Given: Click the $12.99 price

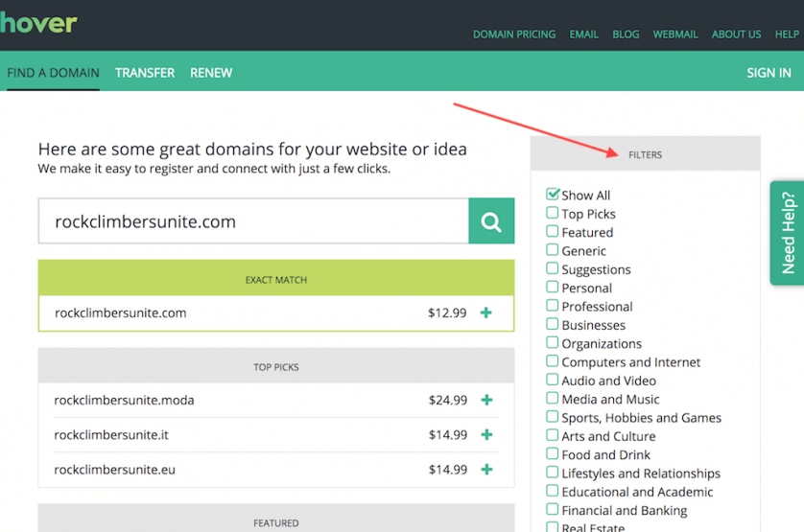Looking at the screenshot, I should (x=447, y=312).
